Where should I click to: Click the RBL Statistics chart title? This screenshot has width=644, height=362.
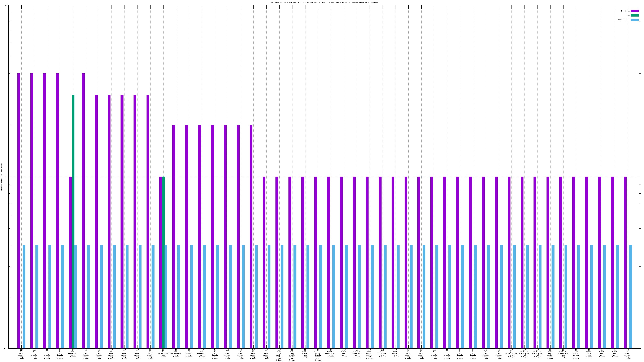click(324, 3)
